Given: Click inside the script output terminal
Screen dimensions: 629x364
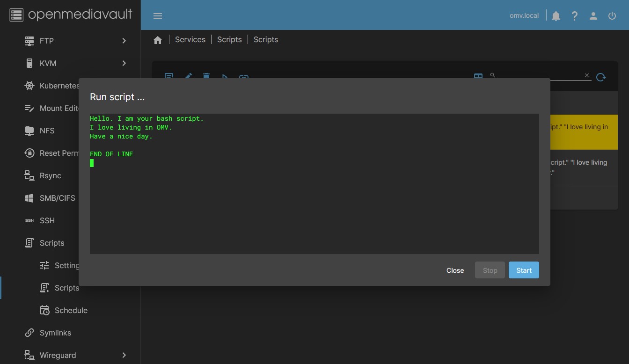Looking at the screenshot, I should pyautogui.click(x=314, y=206).
